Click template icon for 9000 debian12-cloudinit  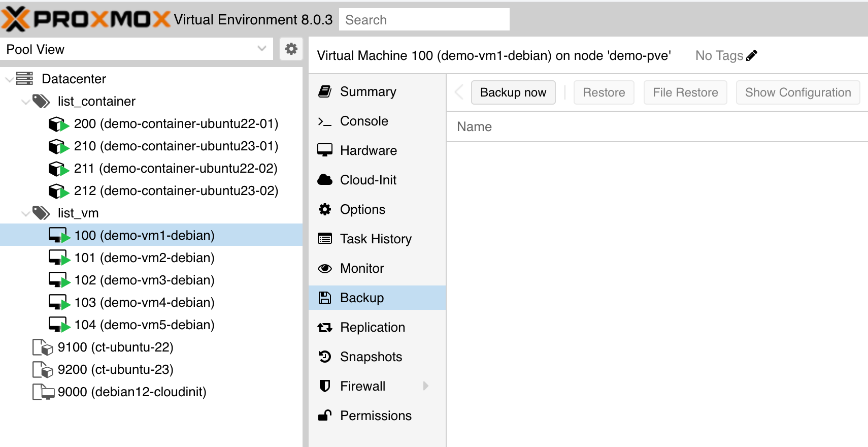tap(43, 392)
